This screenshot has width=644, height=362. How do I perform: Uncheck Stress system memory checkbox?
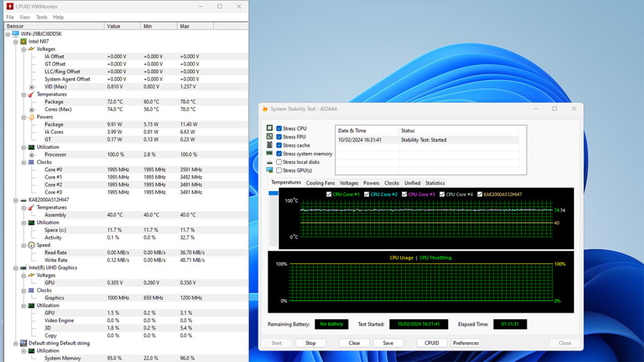[x=279, y=153]
